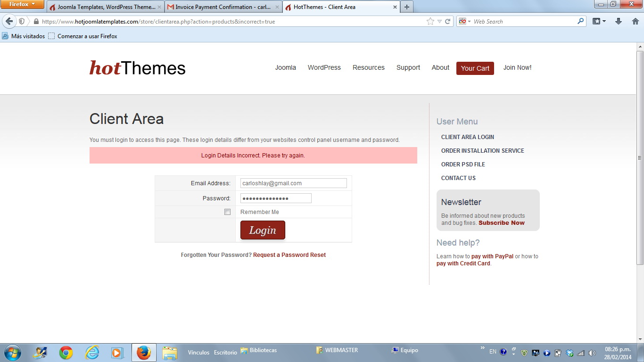Open the WordPress navigation menu item
This screenshot has height=362, width=644.
324,67
